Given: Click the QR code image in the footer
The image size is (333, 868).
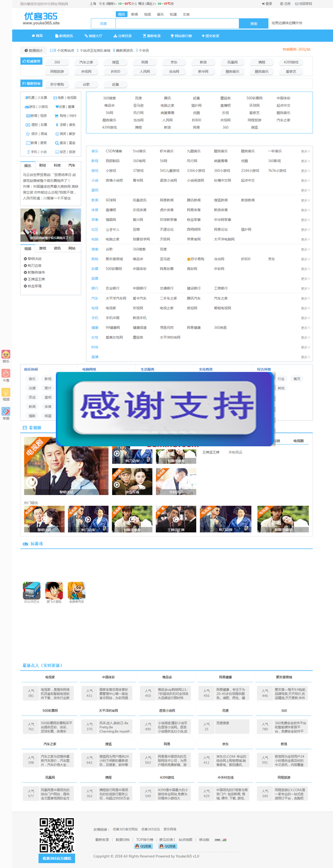Looking at the screenshot, I should (x=57, y=836).
